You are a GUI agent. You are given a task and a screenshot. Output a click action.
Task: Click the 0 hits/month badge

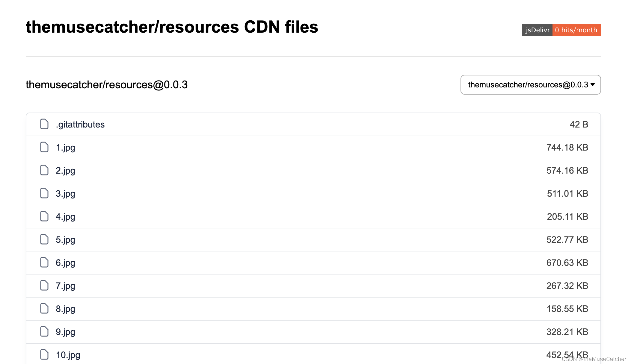tap(576, 30)
